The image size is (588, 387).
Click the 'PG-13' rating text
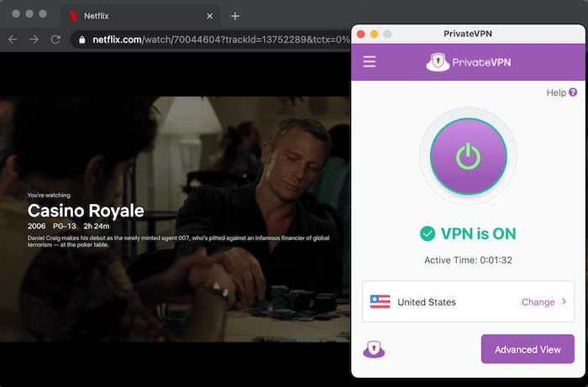pos(65,227)
